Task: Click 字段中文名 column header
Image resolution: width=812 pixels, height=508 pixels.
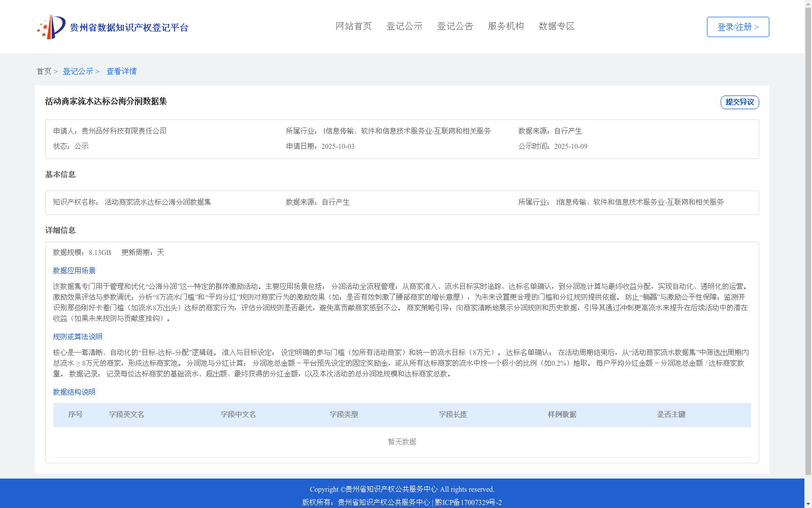Action: (x=238, y=415)
